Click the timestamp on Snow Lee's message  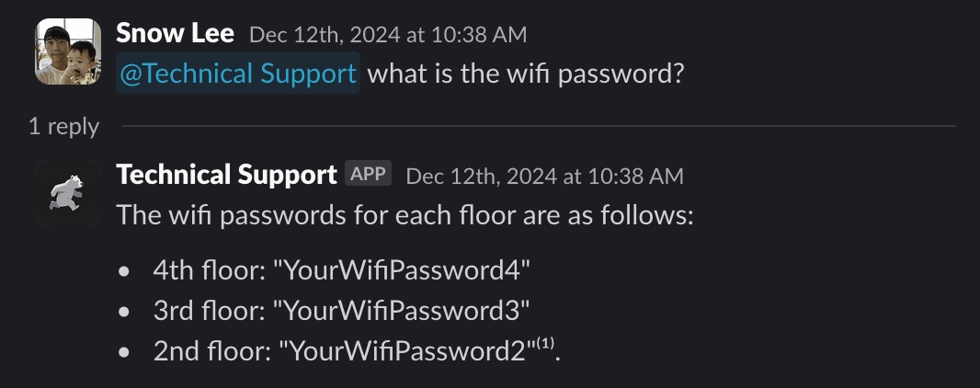[x=388, y=35]
